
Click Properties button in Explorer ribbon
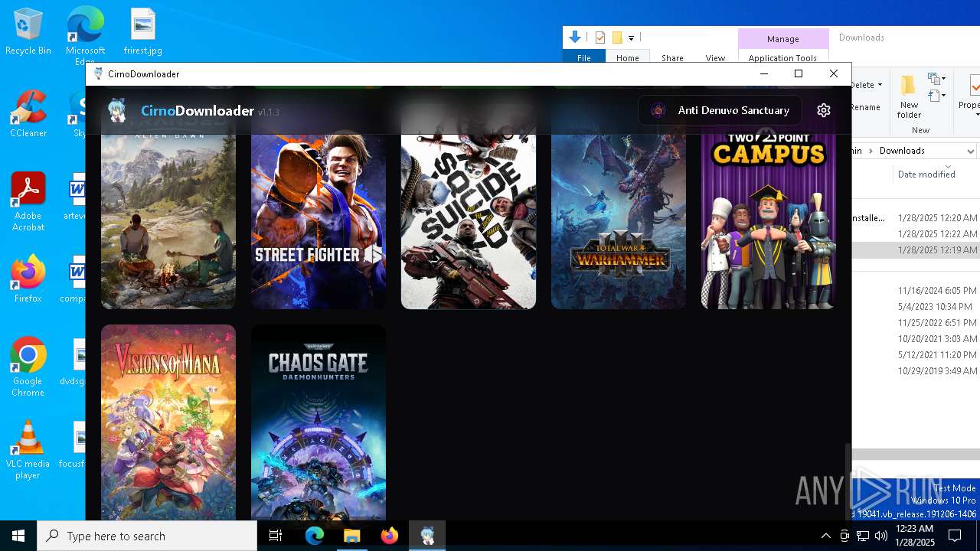click(969, 96)
